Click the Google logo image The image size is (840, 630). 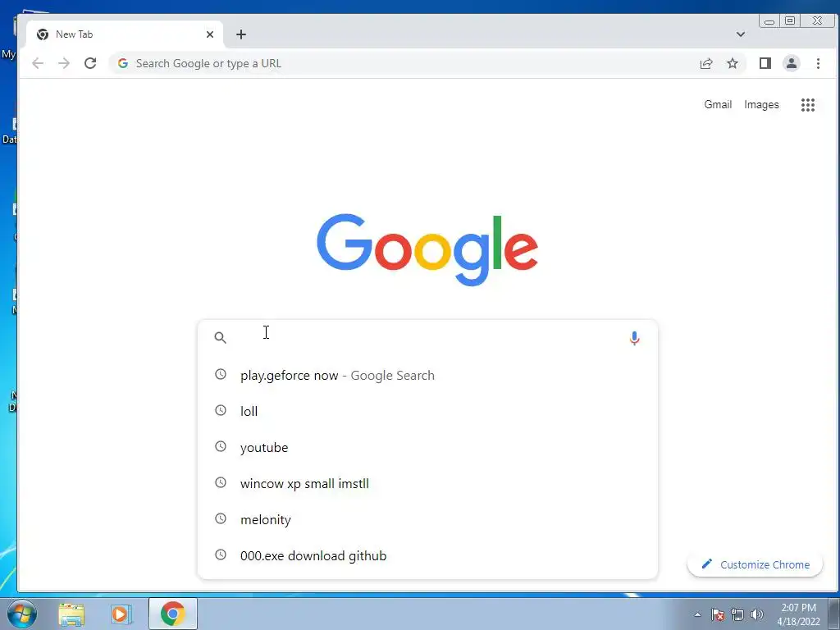click(x=427, y=249)
